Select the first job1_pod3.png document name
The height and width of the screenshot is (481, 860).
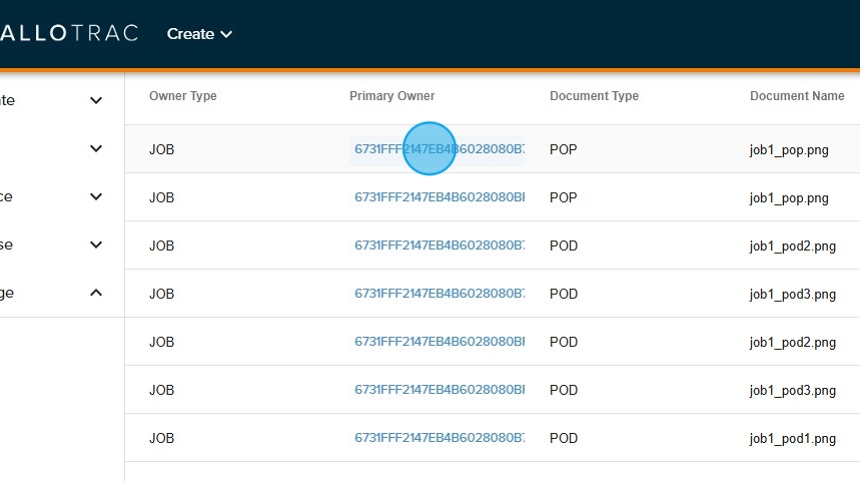[792, 294]
